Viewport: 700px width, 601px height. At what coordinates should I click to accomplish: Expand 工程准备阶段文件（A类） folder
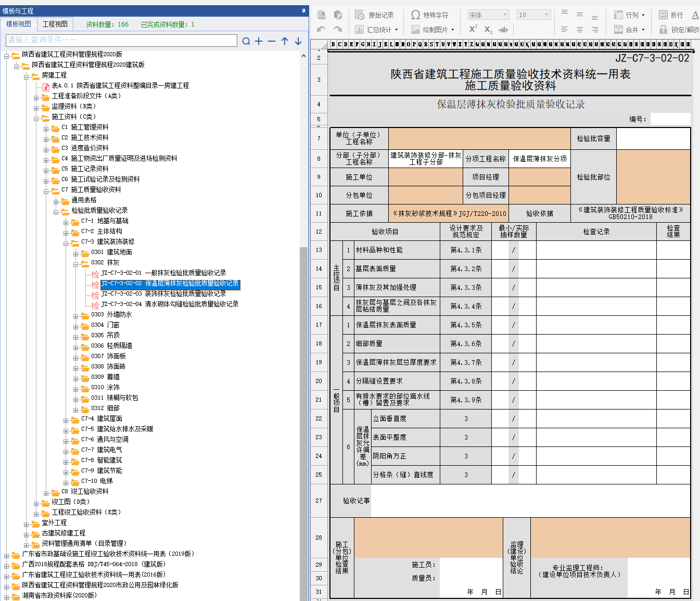(36, 97)
